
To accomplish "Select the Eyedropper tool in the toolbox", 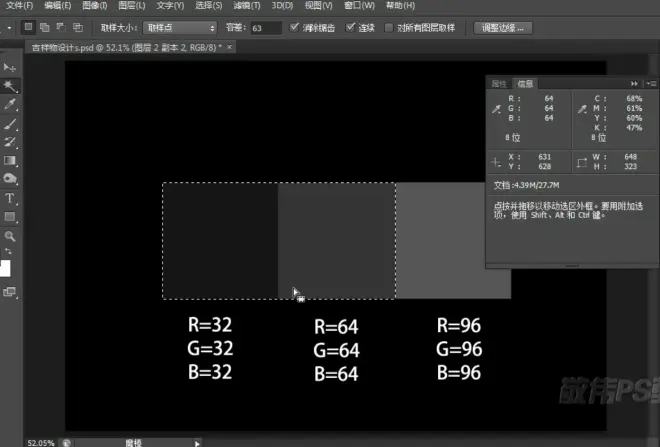I will click(10, 104).
